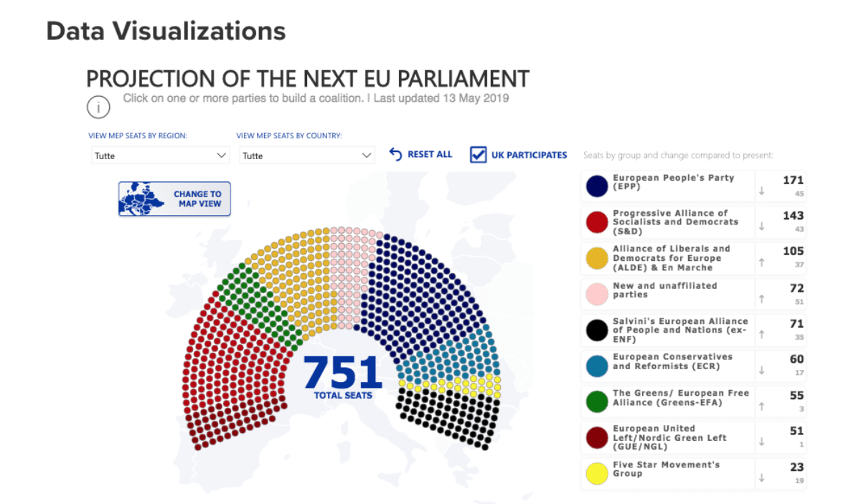The width and height of the screenshot is (861, 504).
Task: Select European People's Party (EPP) coalition item
Action: pyautogui.click(x=673, y=182)
